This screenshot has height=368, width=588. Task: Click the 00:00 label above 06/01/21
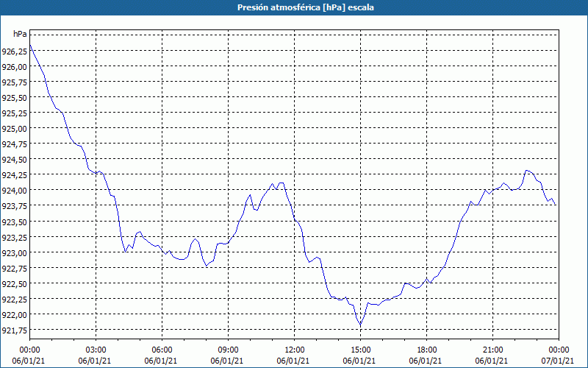pos(29,350)
